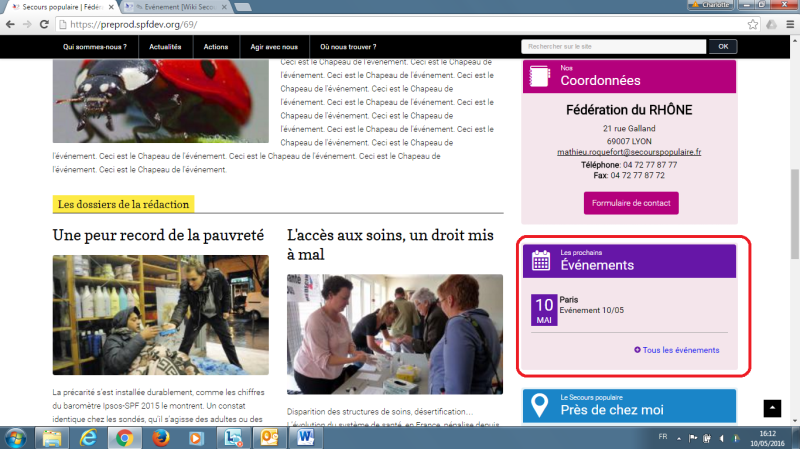Click the Charlotte user profile button
This screenshot has width=800, height=449.
(x=711, y=5)
